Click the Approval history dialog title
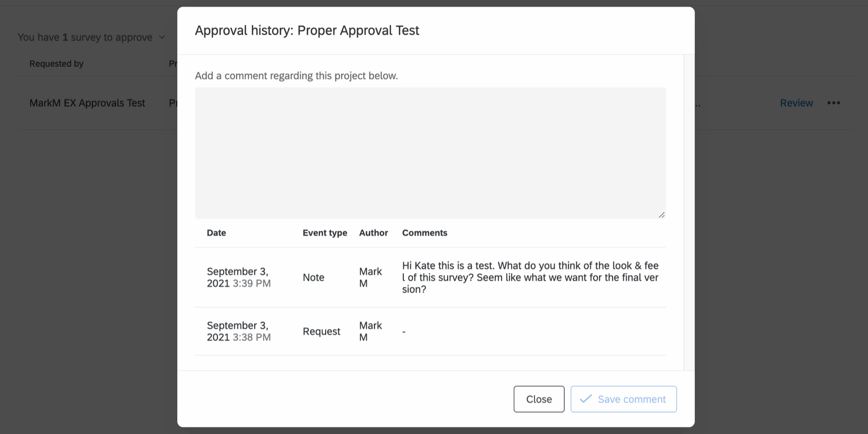This screenshot has width=868, height=434. (x=307, y=31)
